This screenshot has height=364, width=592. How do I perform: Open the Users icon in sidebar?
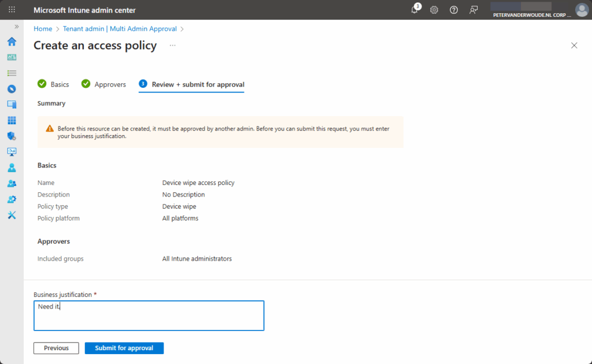(x=12, y=168)
